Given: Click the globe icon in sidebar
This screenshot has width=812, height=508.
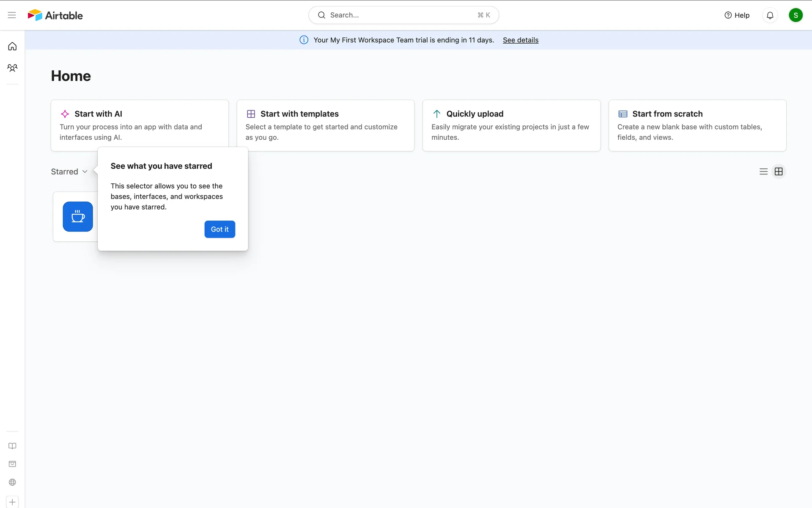Looking at the screenshot, I should (x=12, y=482).
